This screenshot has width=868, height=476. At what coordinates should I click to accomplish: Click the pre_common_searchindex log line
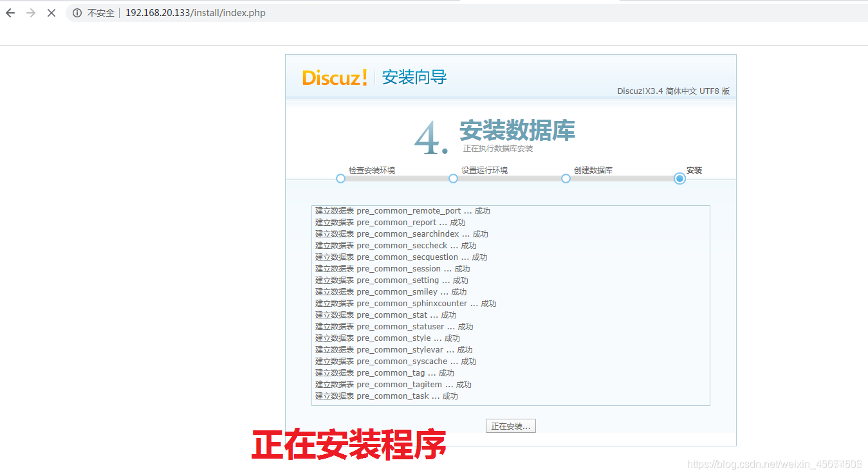[402, 234]
